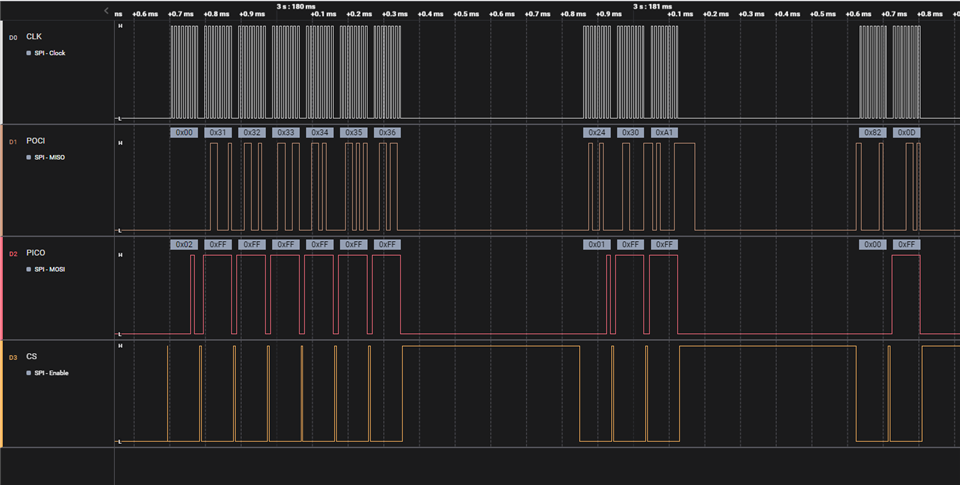Image resolution: width=960 pixels, height=485 pixels.
Task: Select the D0 CLK channel label
Action: [34, 37]
